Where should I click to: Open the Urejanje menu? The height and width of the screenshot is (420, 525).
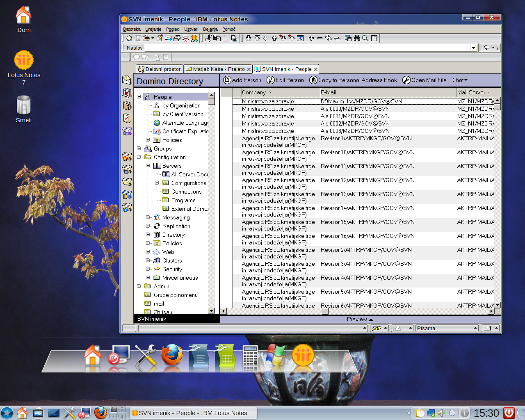tap(153, 29)
